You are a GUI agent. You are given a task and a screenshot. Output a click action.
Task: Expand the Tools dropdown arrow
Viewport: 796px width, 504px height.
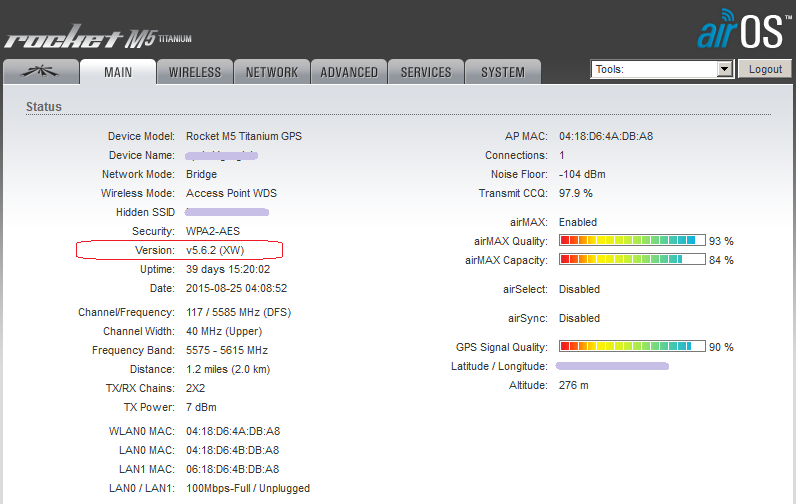[724, 69]
